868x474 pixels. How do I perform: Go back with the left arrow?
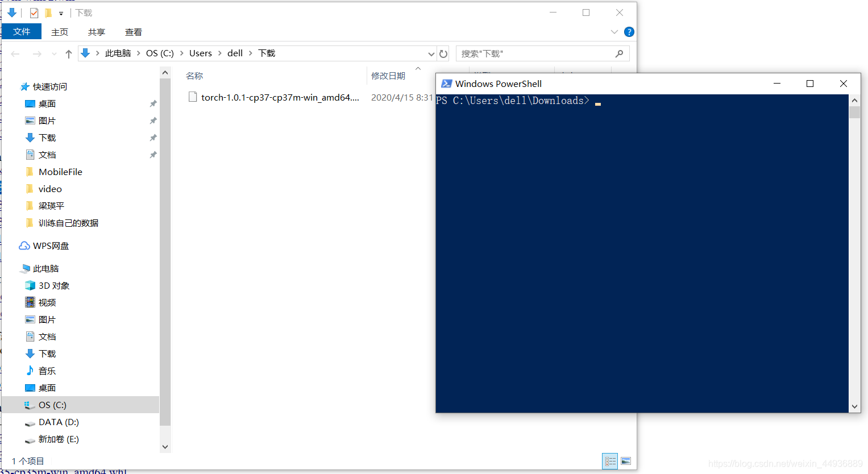15,53
